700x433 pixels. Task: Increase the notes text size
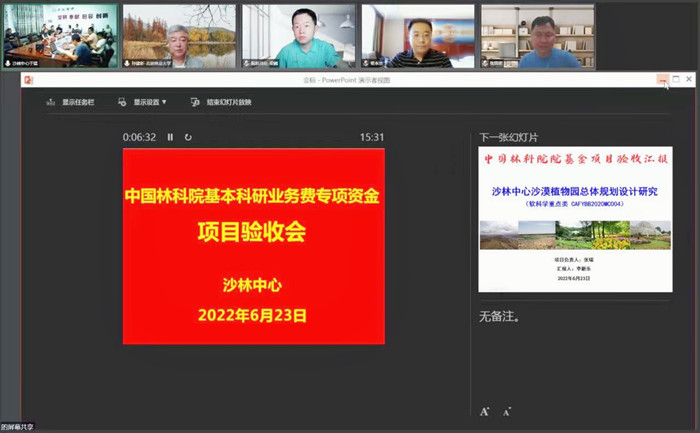(x=484, y=412)
